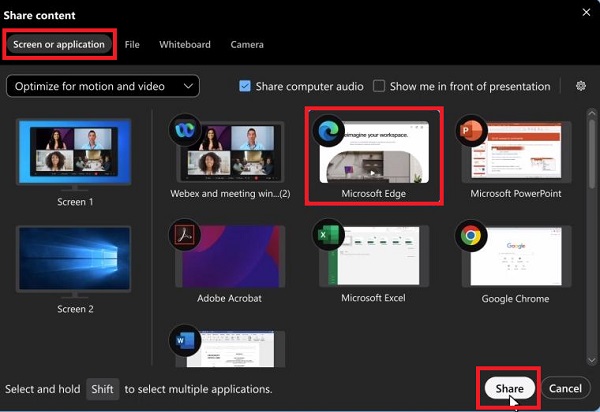Switch to the Screen or application tab
600x412 pixels.
(59, 44)
